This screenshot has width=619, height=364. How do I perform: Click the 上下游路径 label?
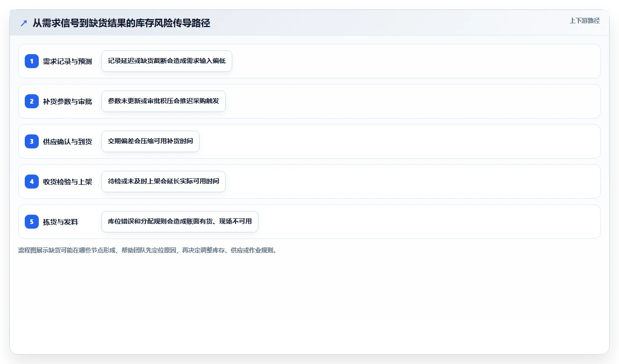[584, 21]
